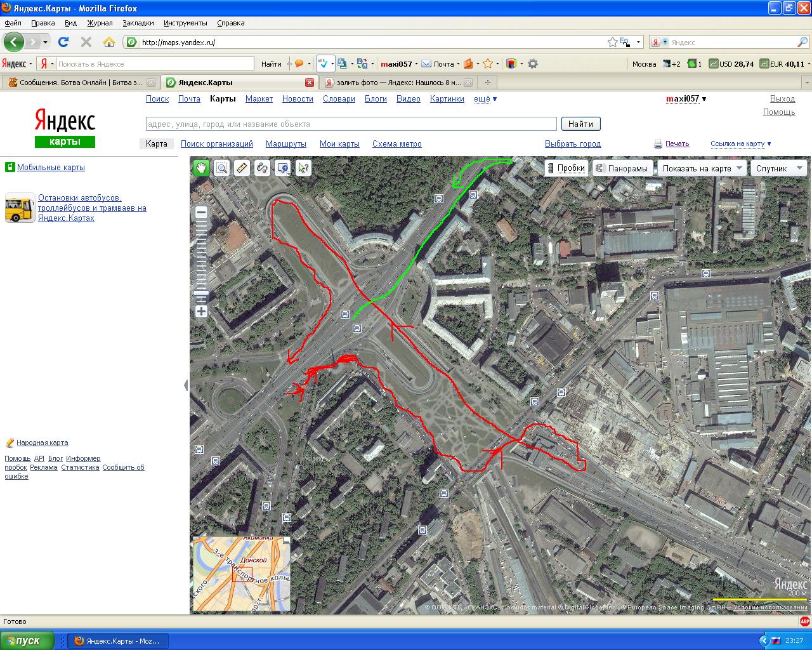Open the Спутник map type dropdown
This screenshot has height=650, width=812.
[x=779, y=168]
